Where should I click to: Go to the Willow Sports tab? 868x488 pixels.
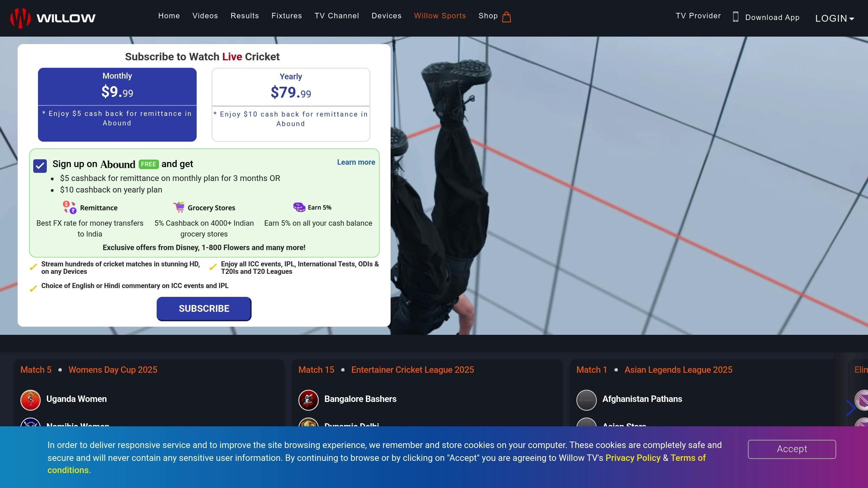click(x=440, y=16)
